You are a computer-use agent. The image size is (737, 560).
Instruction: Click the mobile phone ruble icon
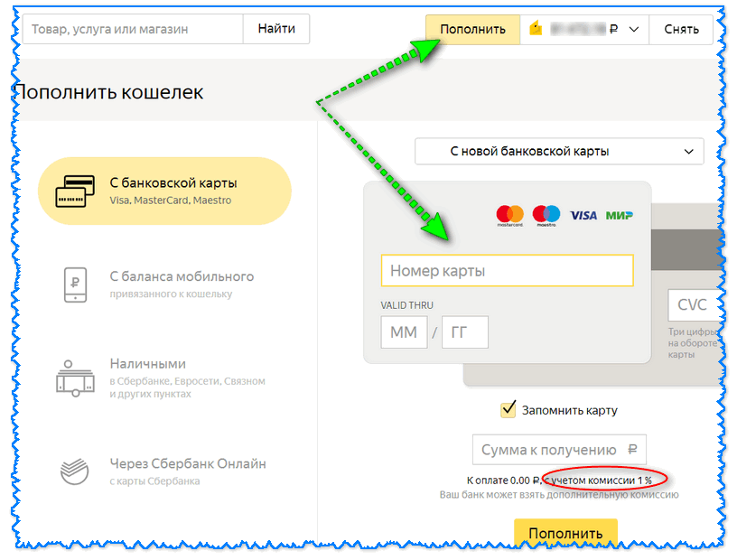(75, 284)
